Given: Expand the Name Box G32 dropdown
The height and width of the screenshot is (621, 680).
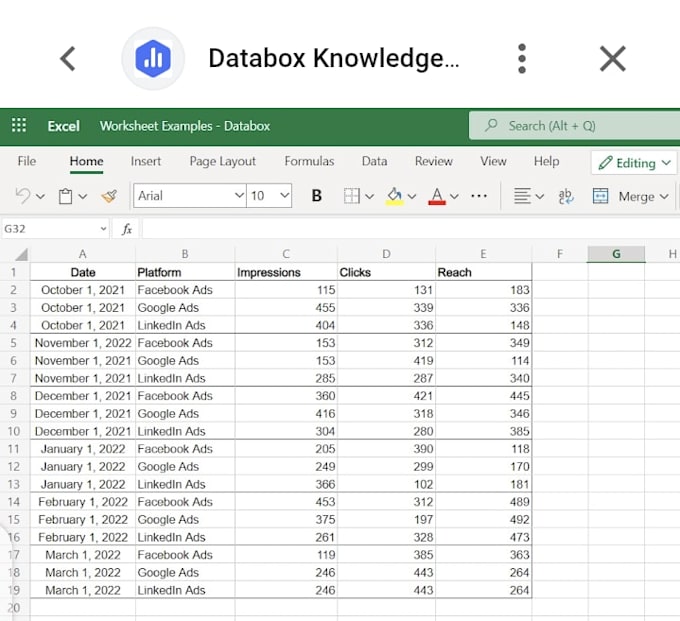Looking at the screenshot, I should tap(103, 229).
